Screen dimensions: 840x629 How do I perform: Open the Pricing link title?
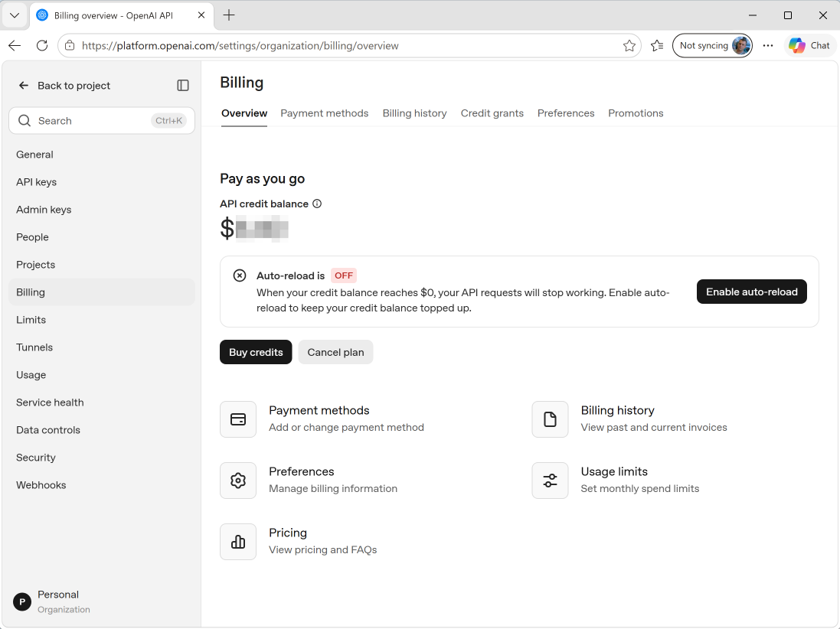point(288,533)
